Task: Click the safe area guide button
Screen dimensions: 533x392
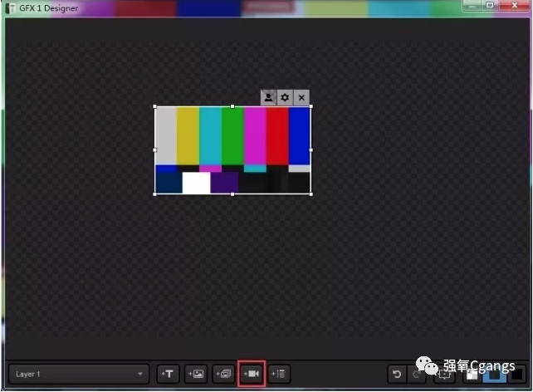Action: click(445, 375)
